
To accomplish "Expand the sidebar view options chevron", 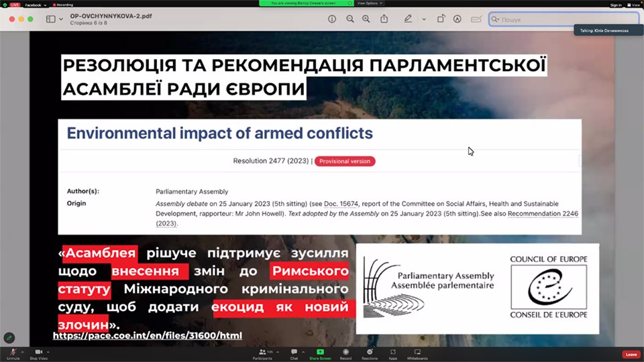I will 62,19.
